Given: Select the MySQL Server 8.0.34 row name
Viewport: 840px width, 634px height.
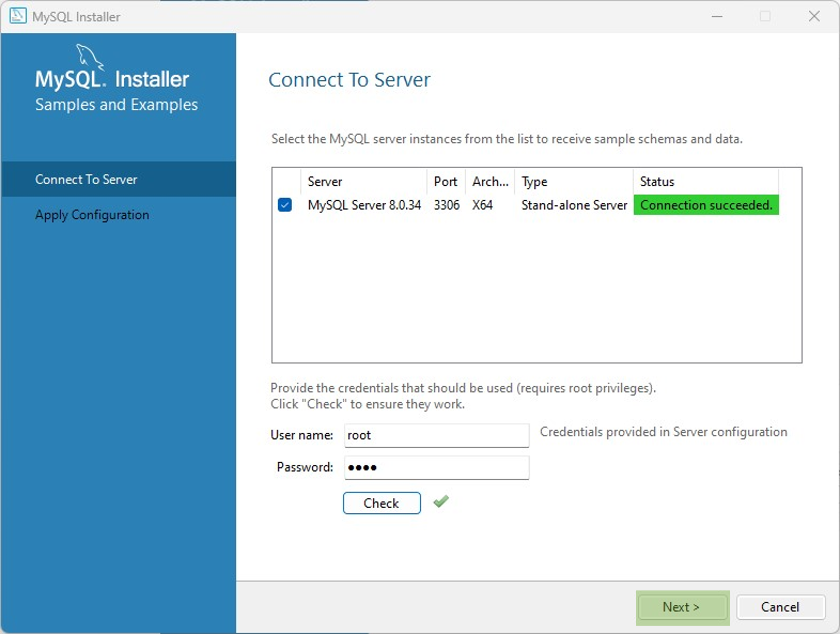Looking at the screenshot, I should pyautogui.click(x=364, y=205).
